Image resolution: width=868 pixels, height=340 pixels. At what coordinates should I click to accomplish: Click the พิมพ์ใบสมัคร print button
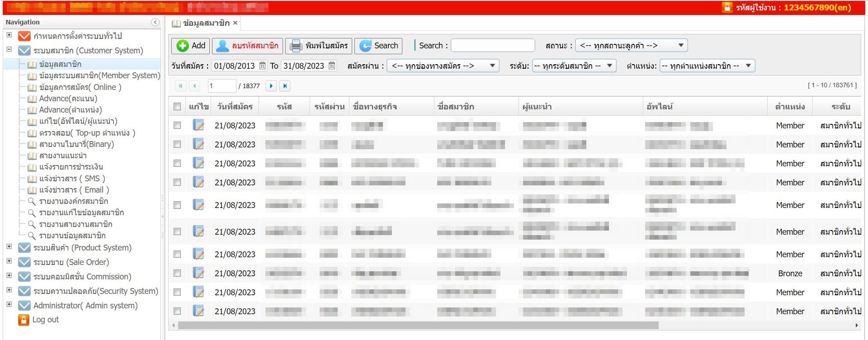[319, 46]
